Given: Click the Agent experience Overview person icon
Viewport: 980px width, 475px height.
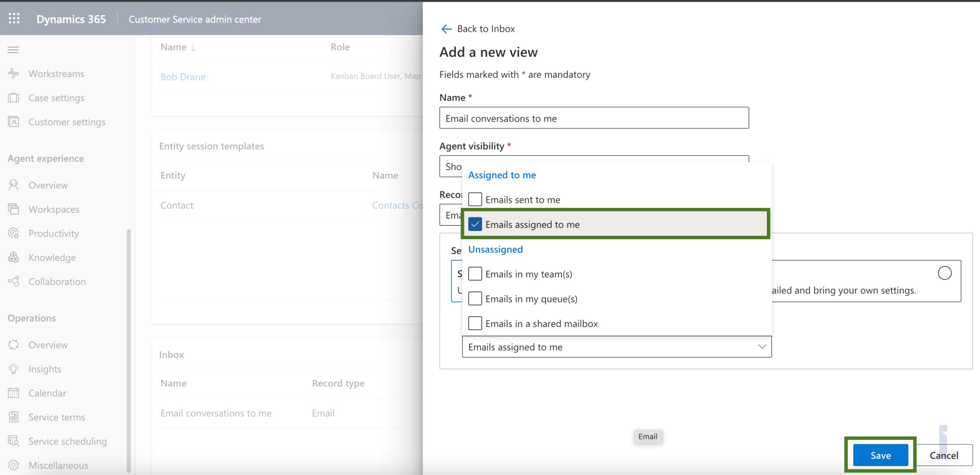Looking at the screenshot, I should coord(13,185).
